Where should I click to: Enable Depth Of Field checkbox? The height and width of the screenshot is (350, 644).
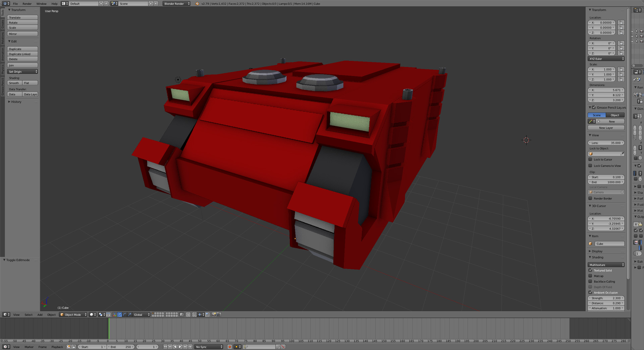click(590, 287)
